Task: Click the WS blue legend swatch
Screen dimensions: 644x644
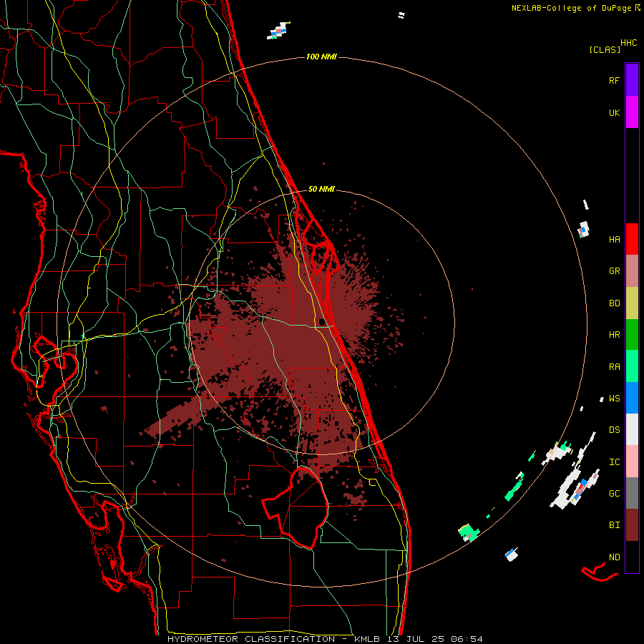Action: pyautogui.click(x=632, y=398)
